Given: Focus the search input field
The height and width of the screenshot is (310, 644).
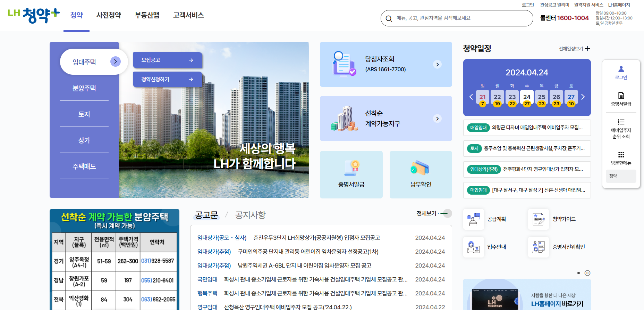Looking at the screenshot, I should (x=461, y=18).
